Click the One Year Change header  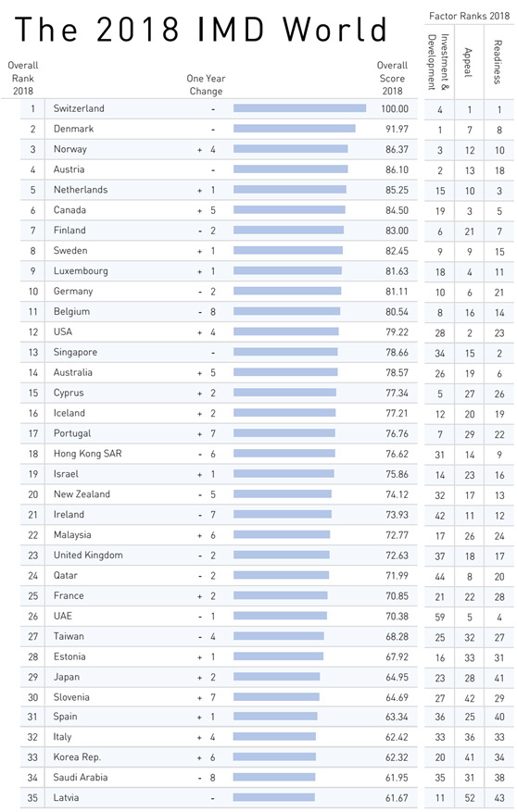(x=206, y=84)
